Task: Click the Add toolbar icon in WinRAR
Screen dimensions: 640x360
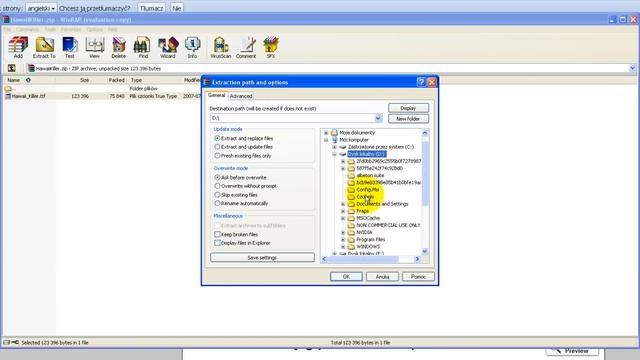Action: point(18,47)
